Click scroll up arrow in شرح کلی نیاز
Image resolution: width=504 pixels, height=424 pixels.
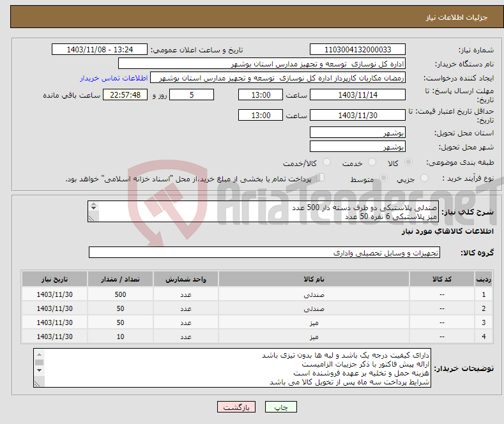(x=93, y=204)
